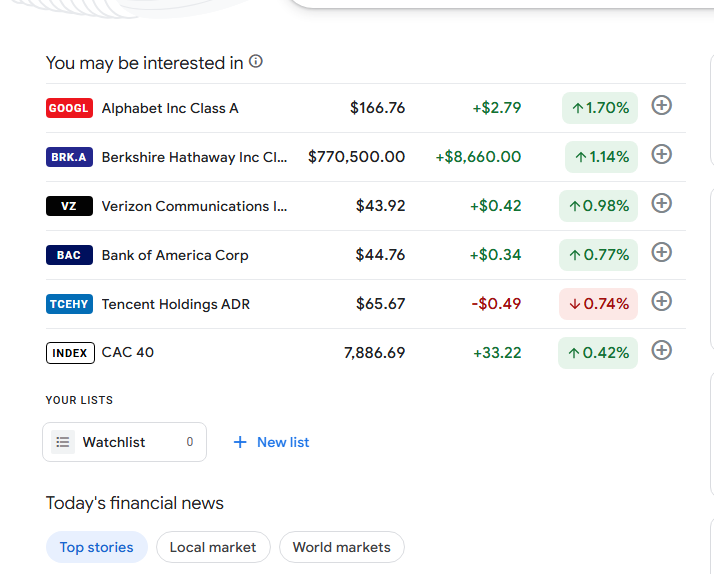Click the Watchlist item count 0
Screen dimensions: 714x574
tap(190, 442)
